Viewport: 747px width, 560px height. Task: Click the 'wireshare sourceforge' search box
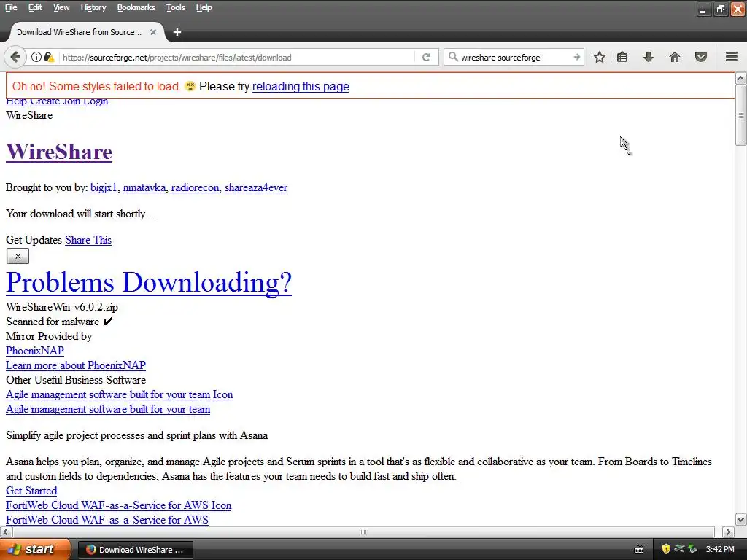514,57
